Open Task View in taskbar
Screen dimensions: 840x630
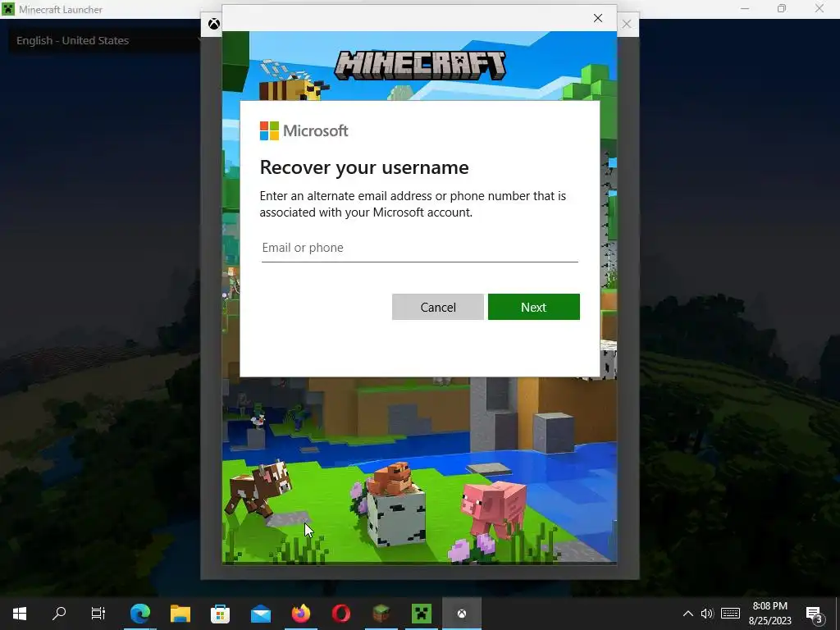point(98,614)
